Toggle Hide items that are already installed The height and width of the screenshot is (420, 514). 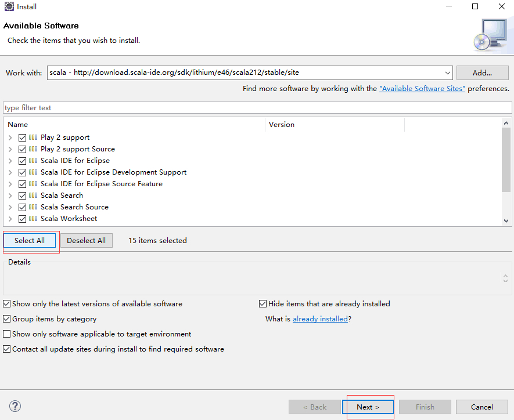(263, 304)
